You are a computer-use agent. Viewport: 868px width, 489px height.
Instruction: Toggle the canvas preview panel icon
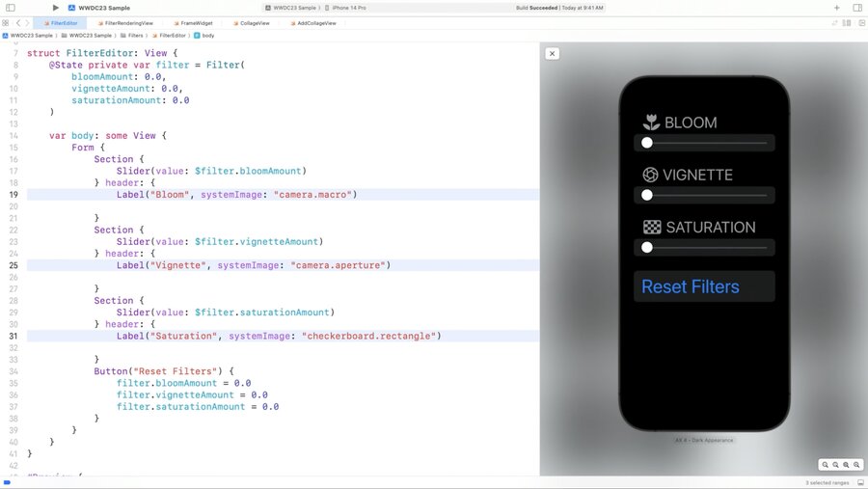tap(862, 23)
